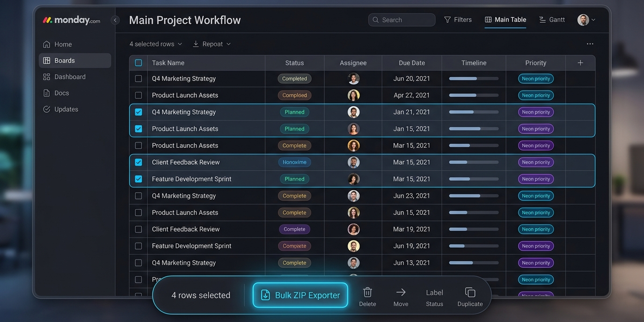644x322 pixels.
Task: Uncheck the Client Feedback Review selected row
Action: point(138,162)
